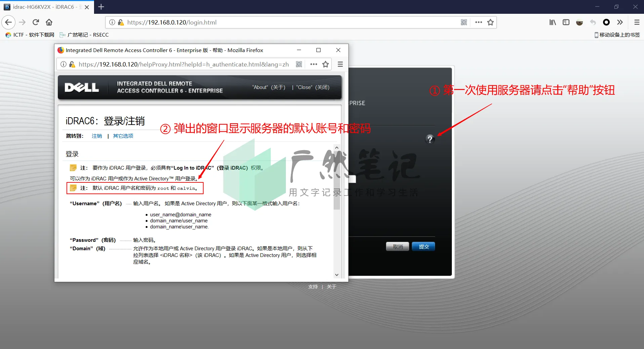Go to browser home page
This screenshot has width=644, height=349.
click(x=49, y=22)
